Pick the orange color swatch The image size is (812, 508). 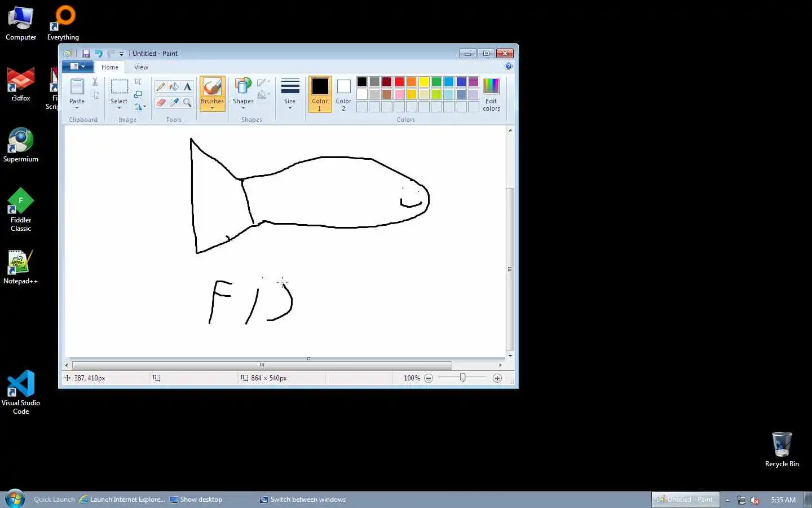point(412,82)
